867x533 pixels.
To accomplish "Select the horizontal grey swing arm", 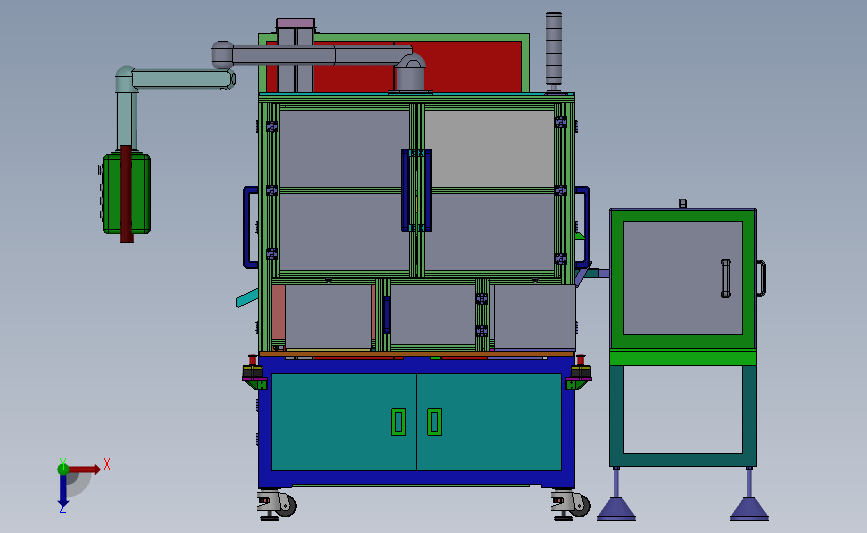I will [321, 55].
